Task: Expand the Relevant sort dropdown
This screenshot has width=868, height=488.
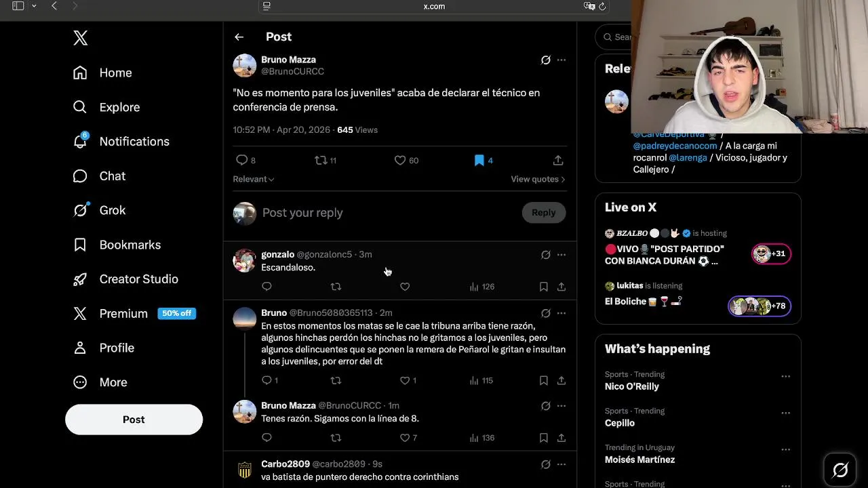Action: tap(254, 179)
